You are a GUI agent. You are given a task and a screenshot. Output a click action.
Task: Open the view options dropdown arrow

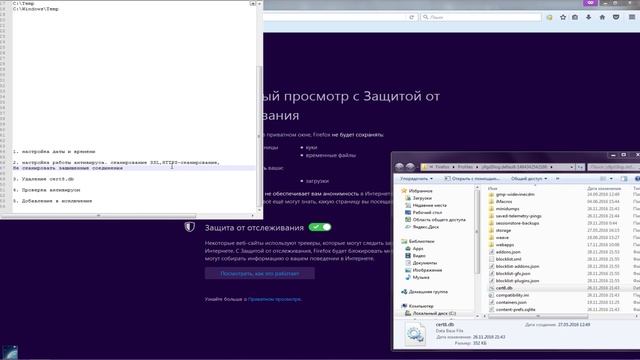(611, 179)
